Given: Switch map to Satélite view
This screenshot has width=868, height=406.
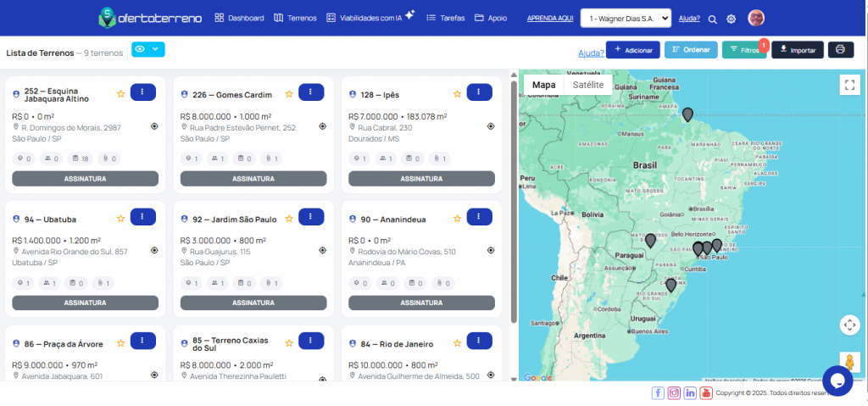Looking at the screenshot, I should point(588,85).
